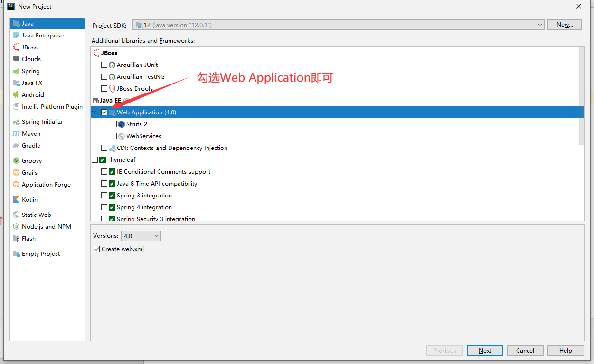Click the Clouds speech bubble icon

[16, 59]
